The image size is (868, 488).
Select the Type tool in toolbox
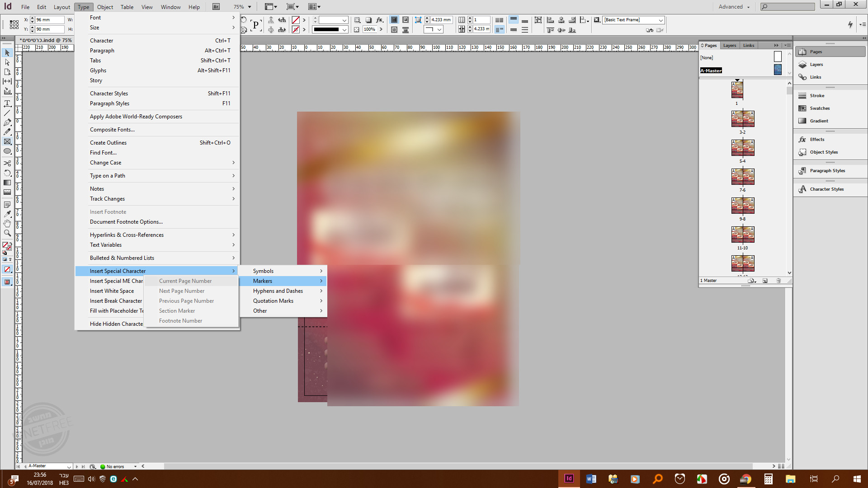7,103
